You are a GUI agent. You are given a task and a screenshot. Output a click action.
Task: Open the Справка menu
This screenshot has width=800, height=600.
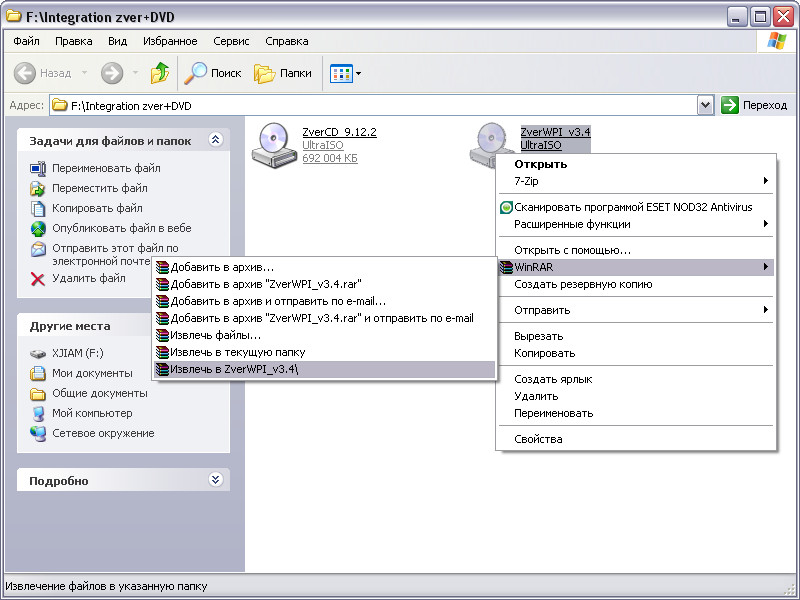[287, 41]
